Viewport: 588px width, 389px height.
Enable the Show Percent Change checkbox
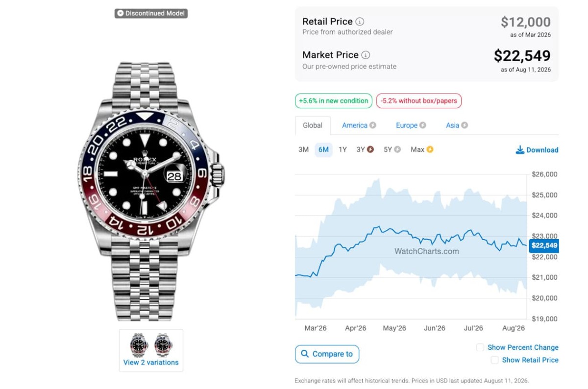pyautogui.click(x=480, y=347)
